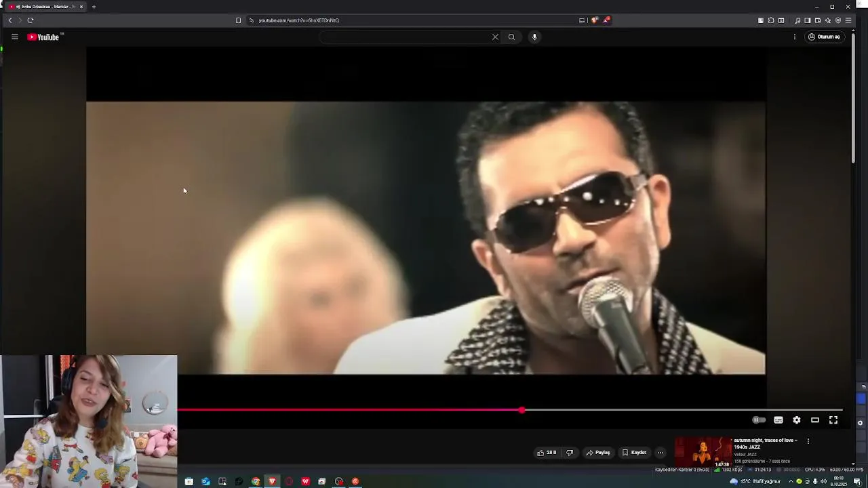This screenshot has height=488, width=868.
Task: Reload the page
Action: [31, 20]
